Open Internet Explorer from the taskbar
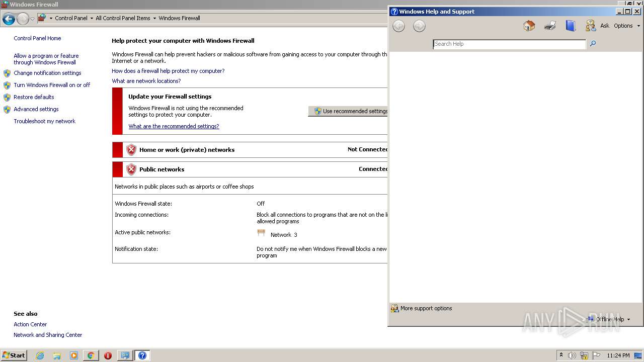 [x=40, y=355]
